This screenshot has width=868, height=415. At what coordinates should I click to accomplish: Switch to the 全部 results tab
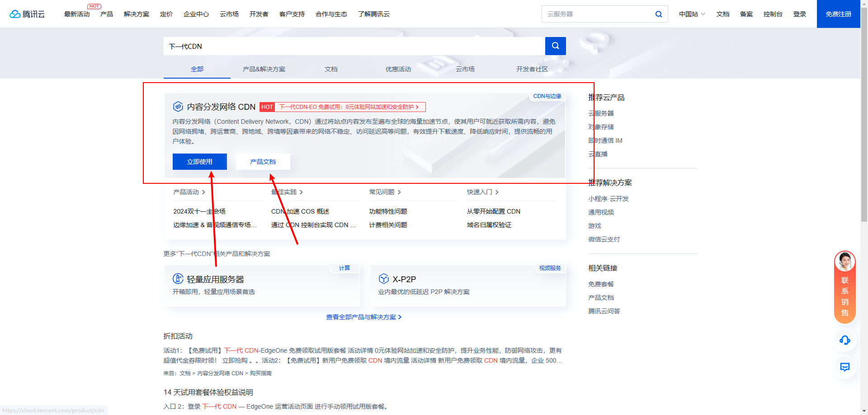tap(197, 69)
